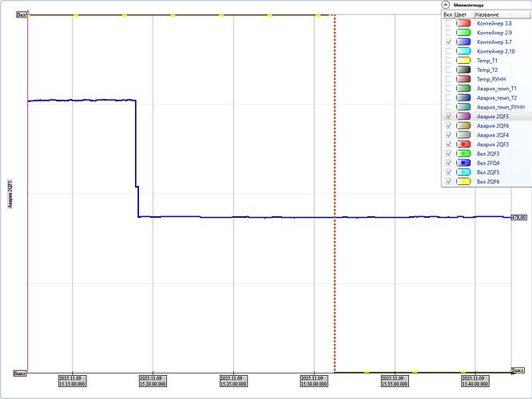532x399 pixels.
Task: Click the Авария 2QF5 vertical axis label
Action: point(10,194)
